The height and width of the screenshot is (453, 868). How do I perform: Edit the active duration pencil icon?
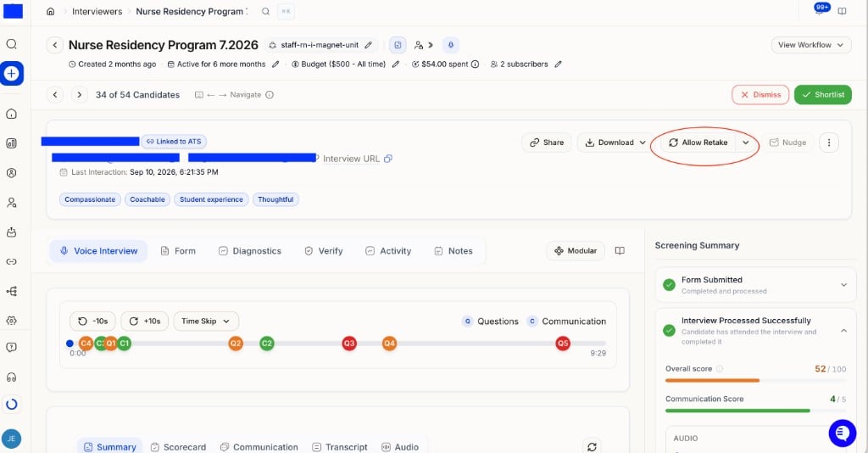pos(275,64)
